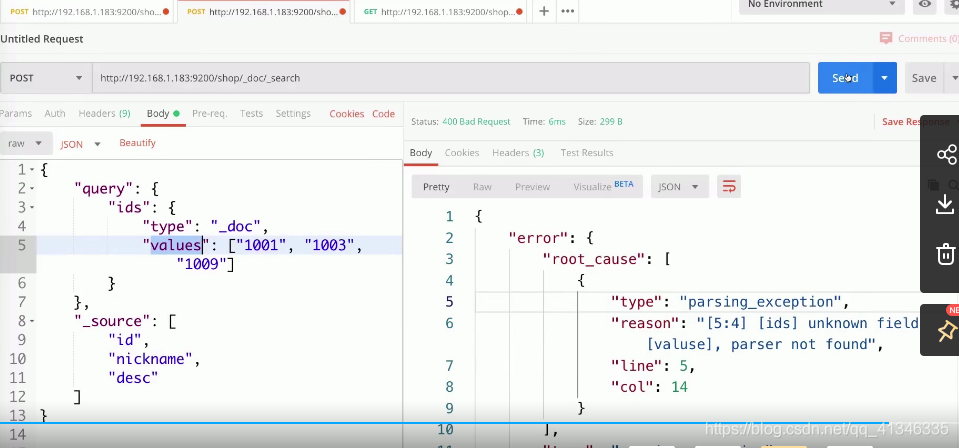Viewport: 959px width, 448px height.
Task: Click the "values" key in request body
Action: (x=176, y=245)
